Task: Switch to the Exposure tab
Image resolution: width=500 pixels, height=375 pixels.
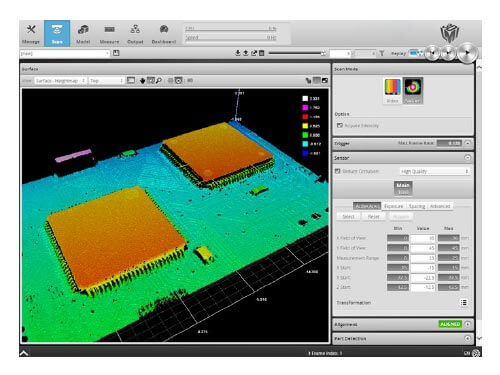Action: point(393,206)
